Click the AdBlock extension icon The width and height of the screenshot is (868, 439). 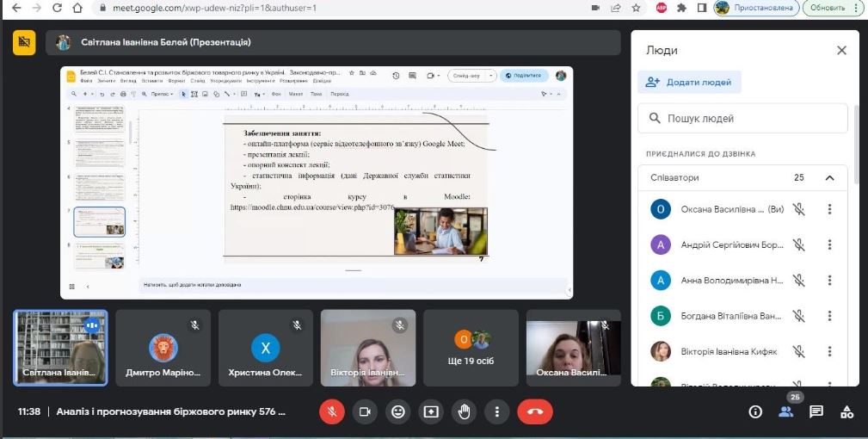(x=661, y=8)
